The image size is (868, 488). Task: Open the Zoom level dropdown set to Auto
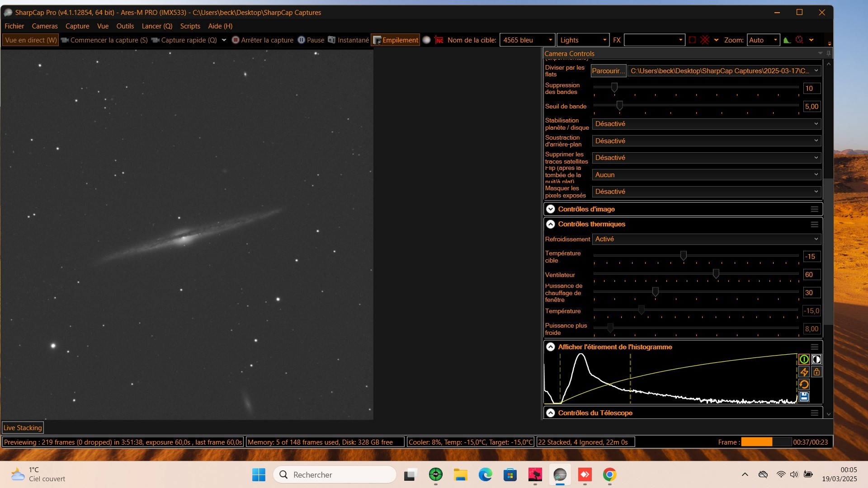763,40
